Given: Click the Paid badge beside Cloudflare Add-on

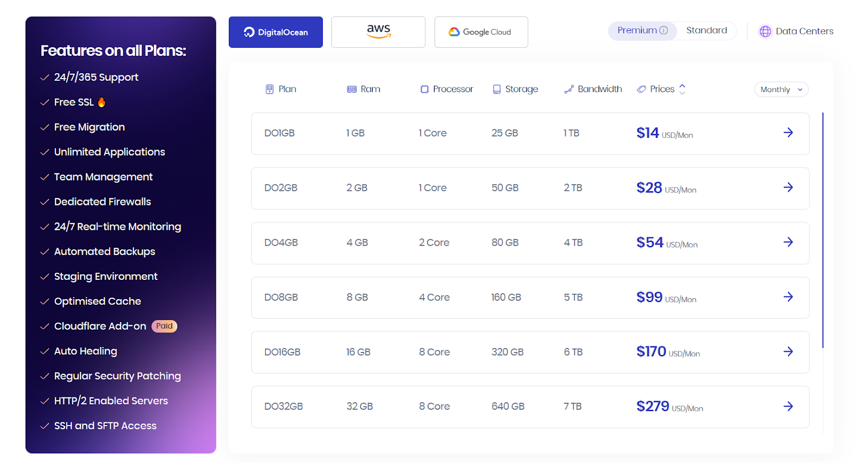Looking at the screenshot, I should pyautogui.click(x=164, y=326).
